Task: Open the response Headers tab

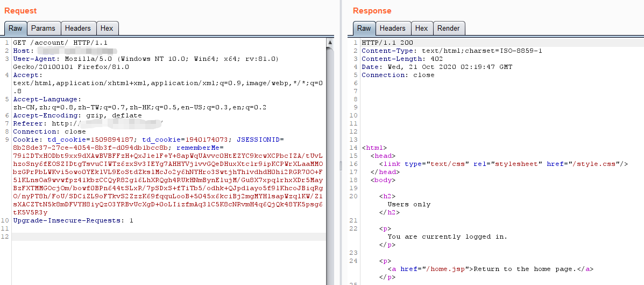Action: point(392,29)
